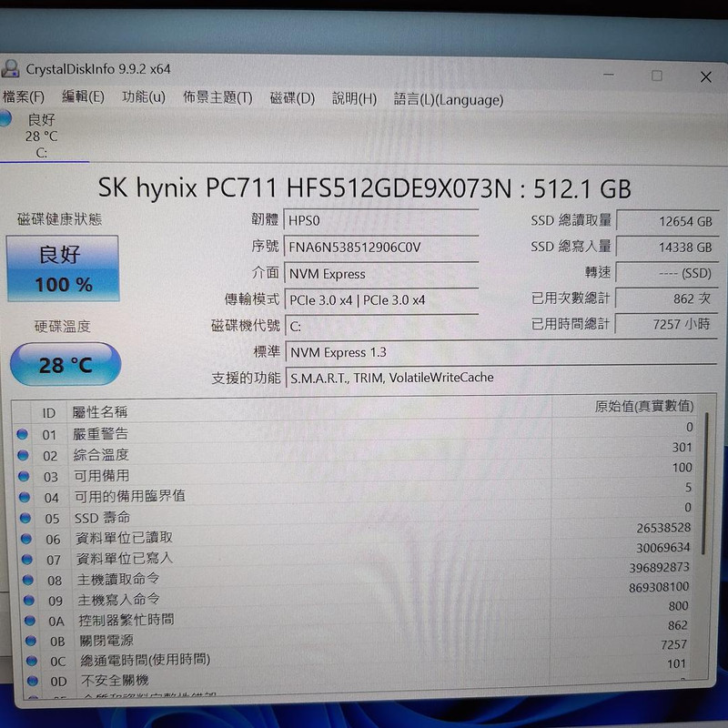This screenshot has width=728, height=728.
Task: Select the 可用備用 attribute row
Action: pos(356,472)
